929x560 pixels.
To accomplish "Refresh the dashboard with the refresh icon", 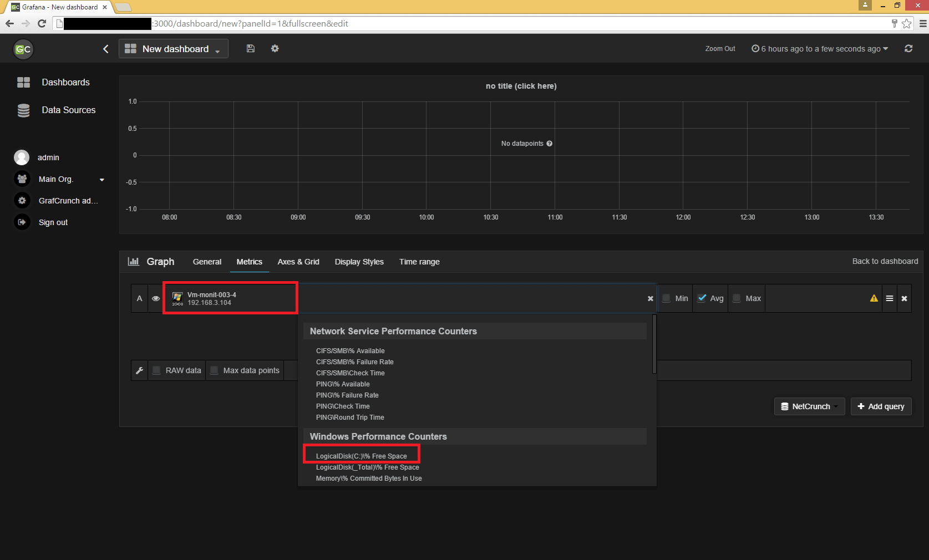I will pyautogui.click(x=908, y=49).
